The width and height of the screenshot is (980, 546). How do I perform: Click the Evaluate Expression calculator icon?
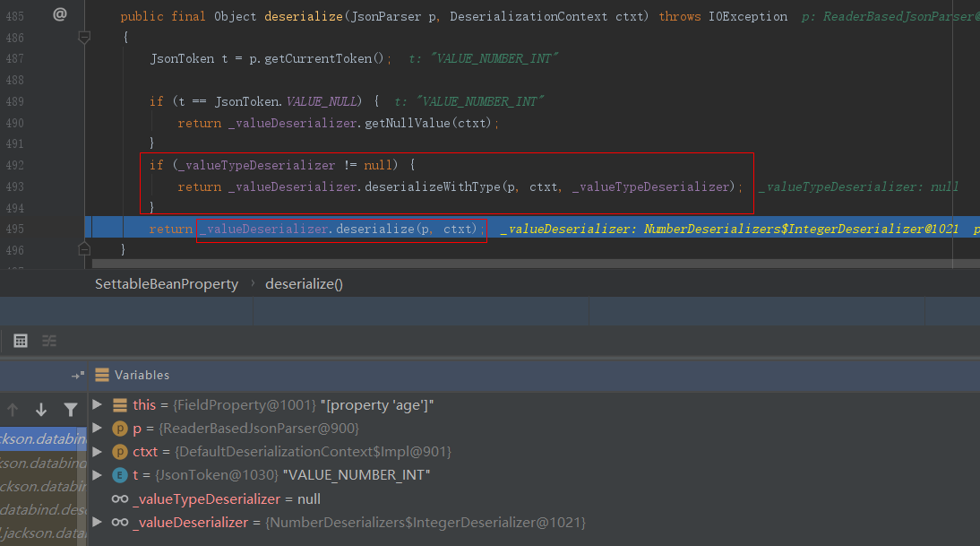point(21,341)
